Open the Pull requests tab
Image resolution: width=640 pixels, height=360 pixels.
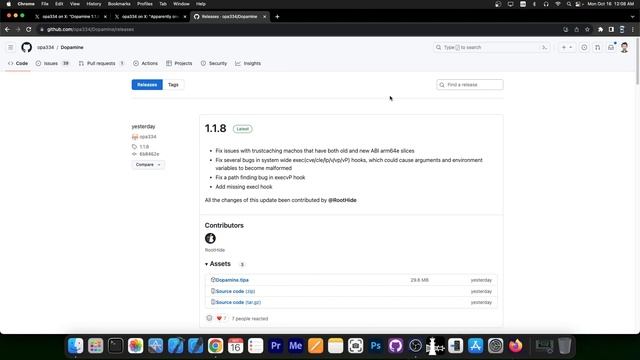101,63
